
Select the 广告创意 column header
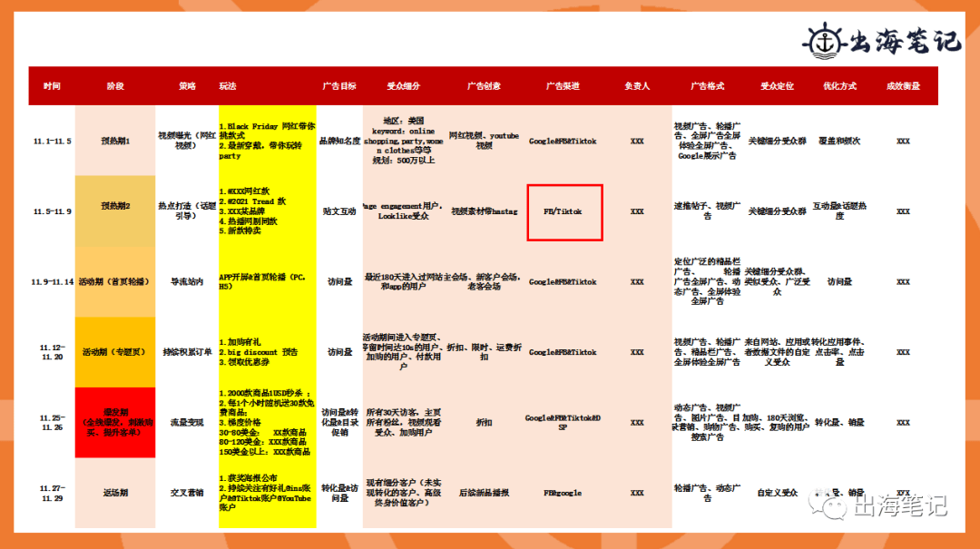[484, 86]
